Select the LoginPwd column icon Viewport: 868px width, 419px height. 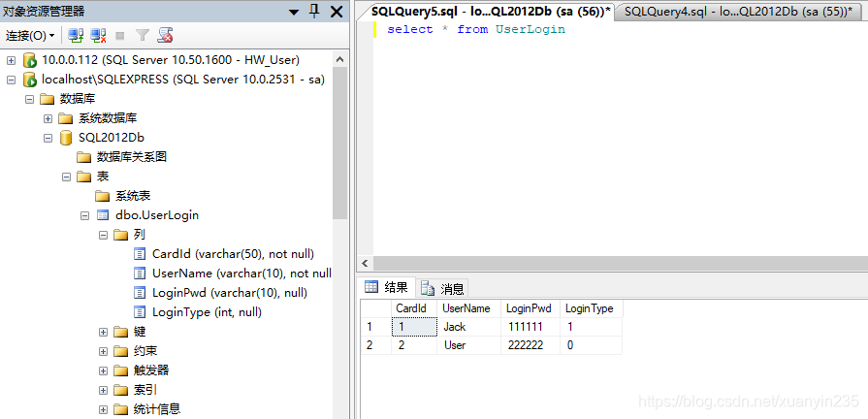click(x=140, y=293)
